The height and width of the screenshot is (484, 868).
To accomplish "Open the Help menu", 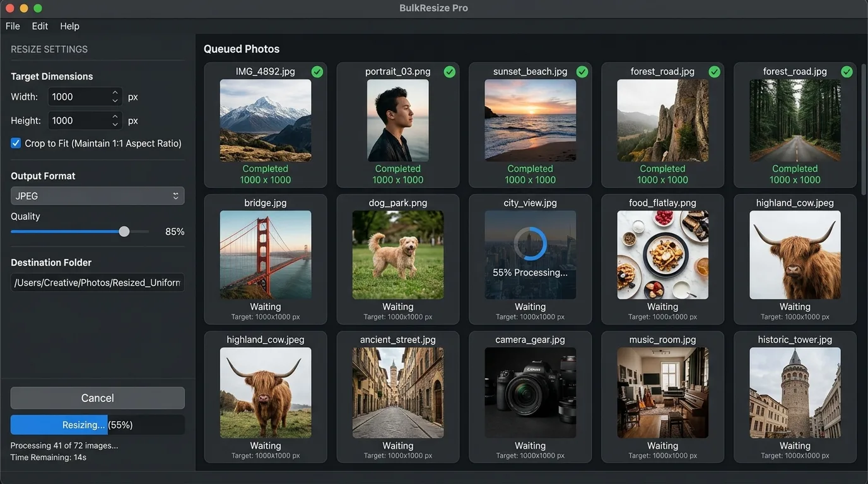I will (69, 26).
